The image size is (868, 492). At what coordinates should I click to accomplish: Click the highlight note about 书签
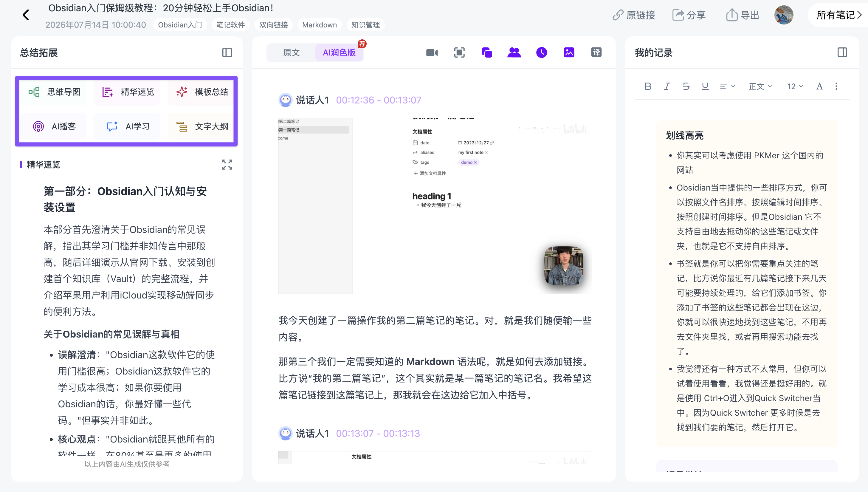[751, 307]
